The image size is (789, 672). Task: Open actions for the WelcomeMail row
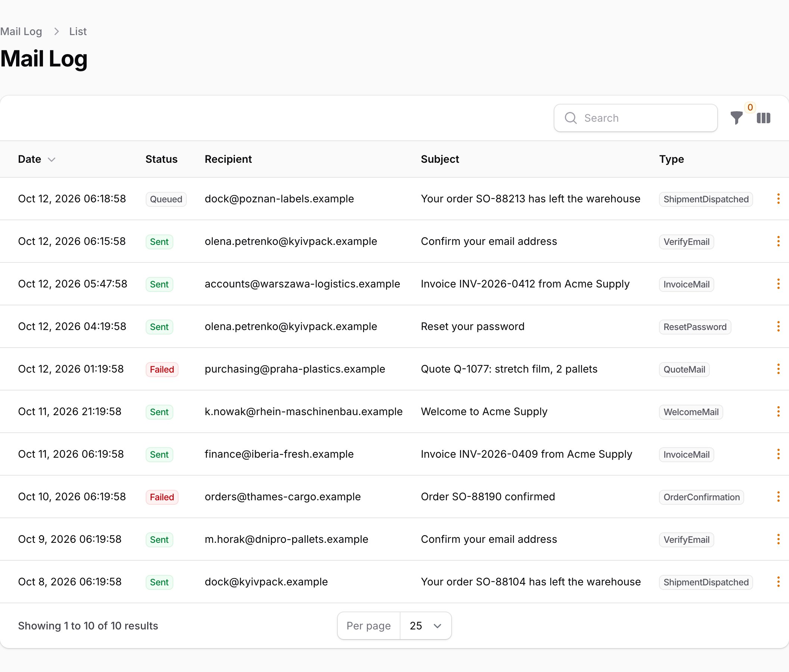pos(778,412)
